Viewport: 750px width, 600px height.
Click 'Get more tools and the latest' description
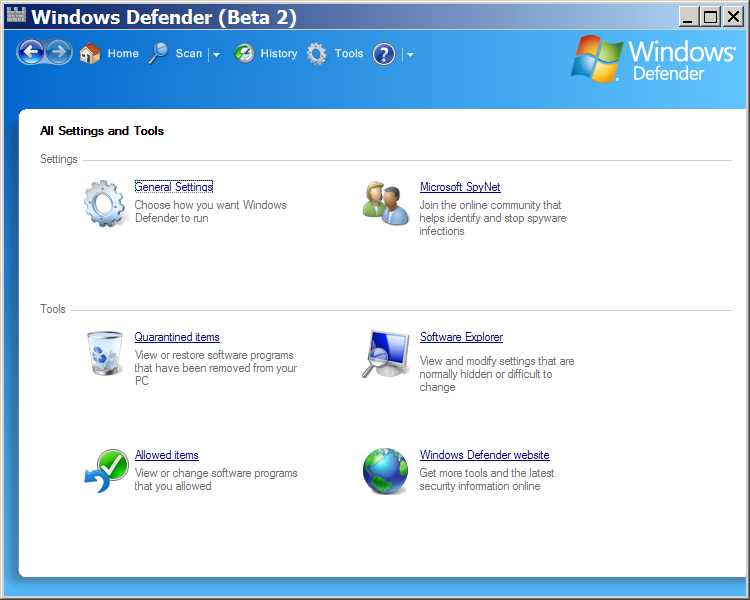486,479
